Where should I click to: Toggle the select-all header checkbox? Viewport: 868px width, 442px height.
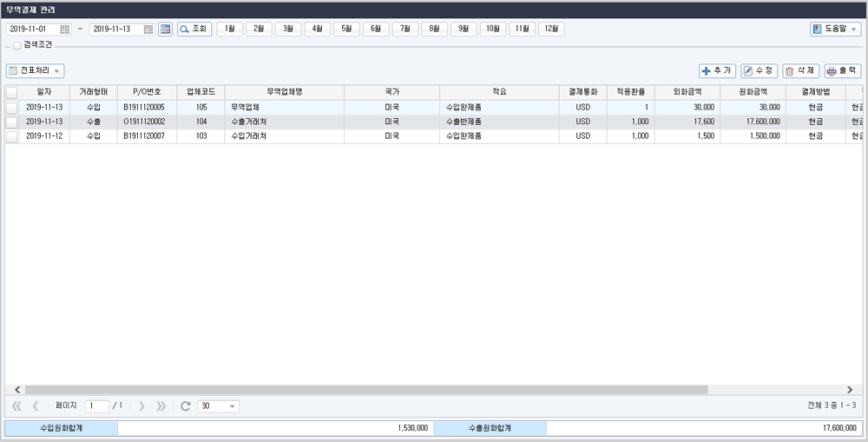pos(11,93)
